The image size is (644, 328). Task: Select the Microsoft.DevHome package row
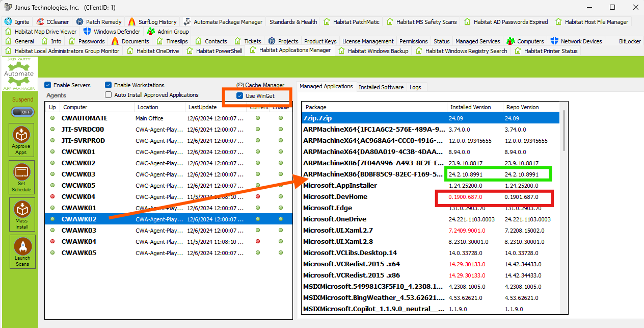335,197
